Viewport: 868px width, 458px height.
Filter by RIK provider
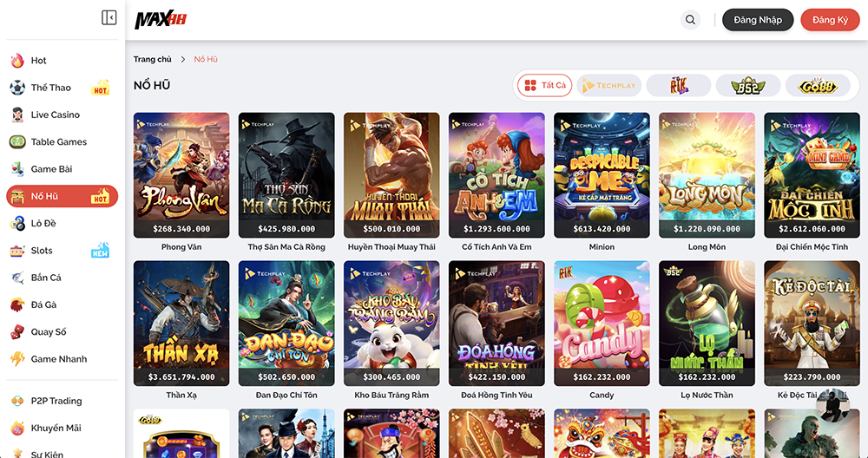(x=679, y=85)
